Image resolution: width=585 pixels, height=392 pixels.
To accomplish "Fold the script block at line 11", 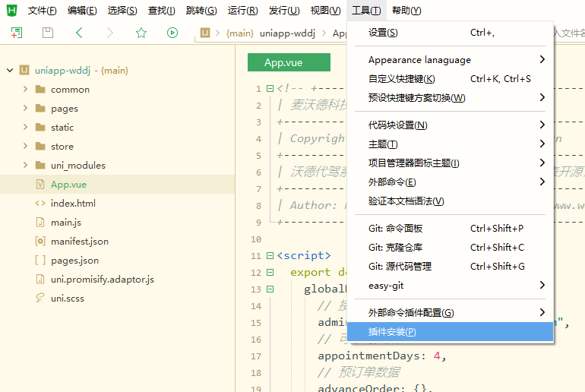I will [270, 255].
